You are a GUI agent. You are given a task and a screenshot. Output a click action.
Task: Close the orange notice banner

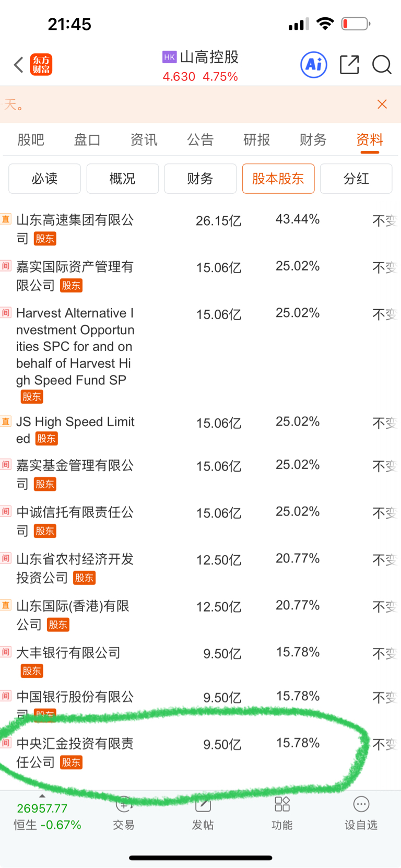(x=382, y=104)
